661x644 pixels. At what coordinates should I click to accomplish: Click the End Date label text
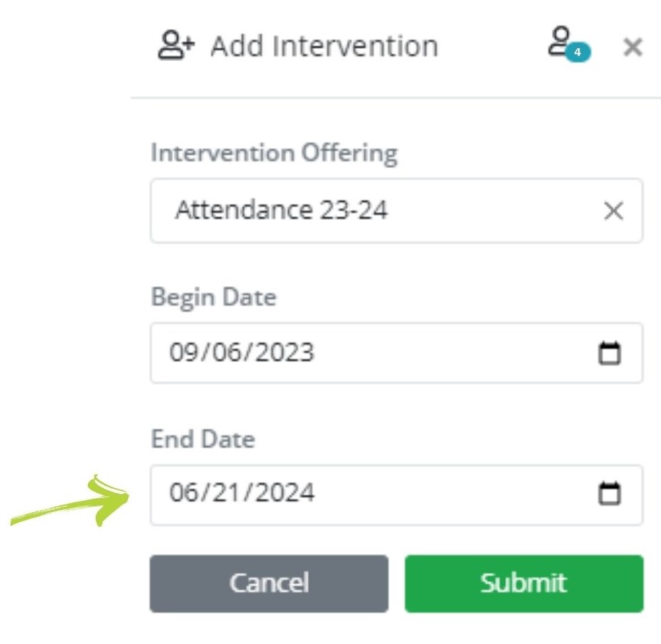point(203,439)
